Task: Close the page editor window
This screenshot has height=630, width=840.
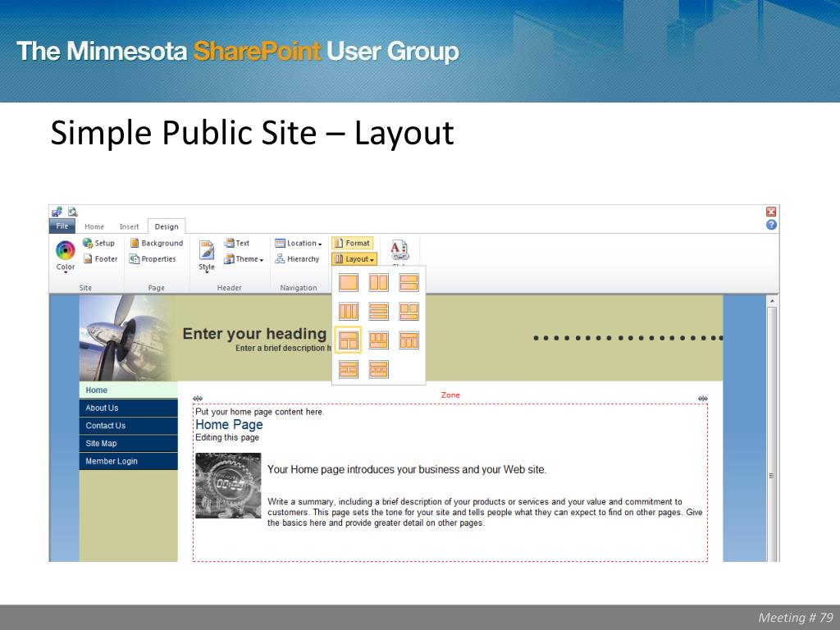Action: pyautogui.click(x=771, y=212)
